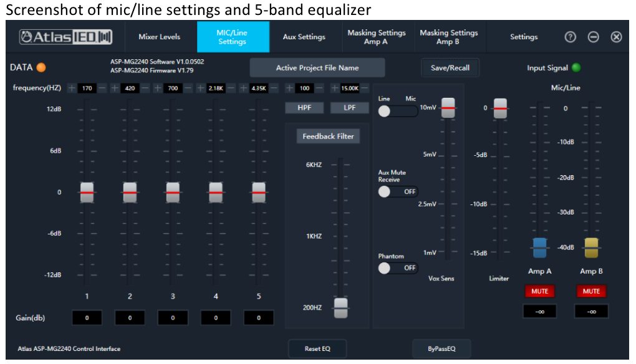Screen dimensions: 636x364
Task: Click EQ band 3 slider handle
Action: 173,192
